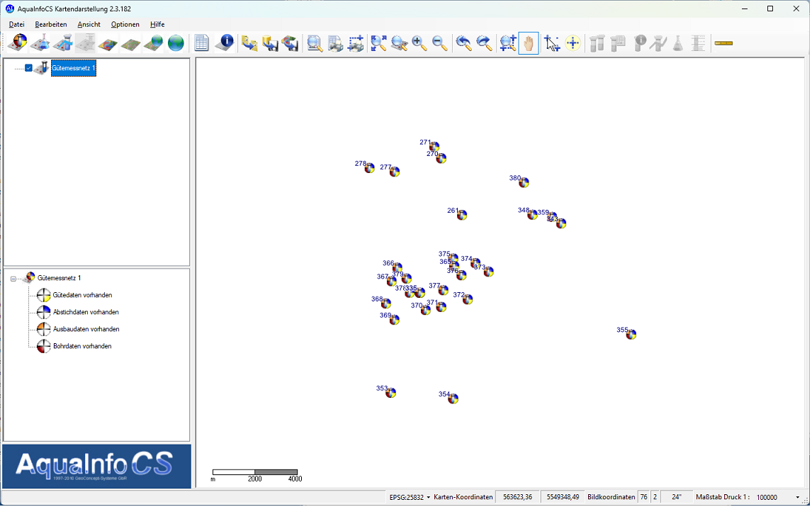812x507 pixels.
Task: Click the well with blue arrow toolbar icon
Action: pos(62,43)
